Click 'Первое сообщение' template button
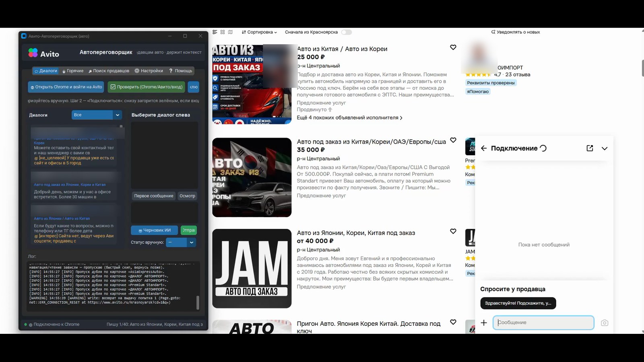The image size is (644, 362). tap(153, 196)
